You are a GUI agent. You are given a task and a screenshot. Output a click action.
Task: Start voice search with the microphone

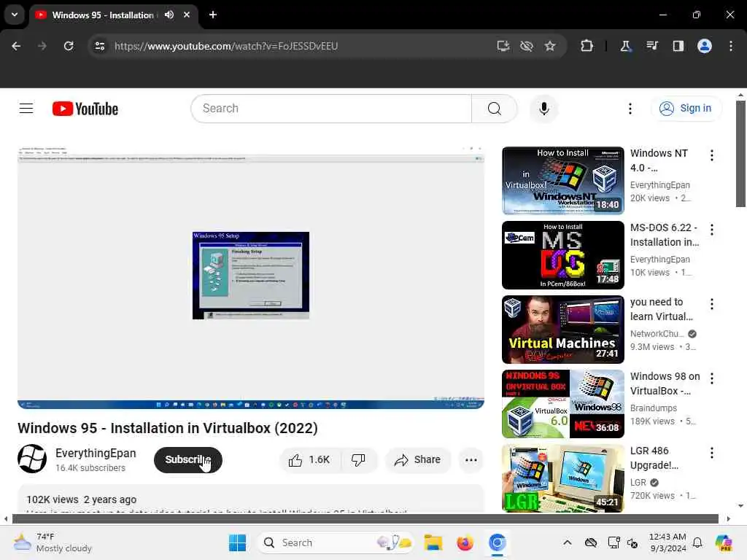tap(543, 109)
